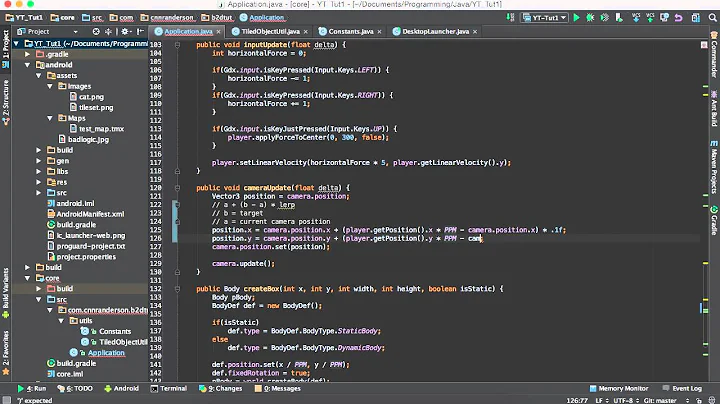Image resolution: width=720 pixels, height=404 pixels.
Task: Start debugging with the green bug icon
Action: coord(591,17)
